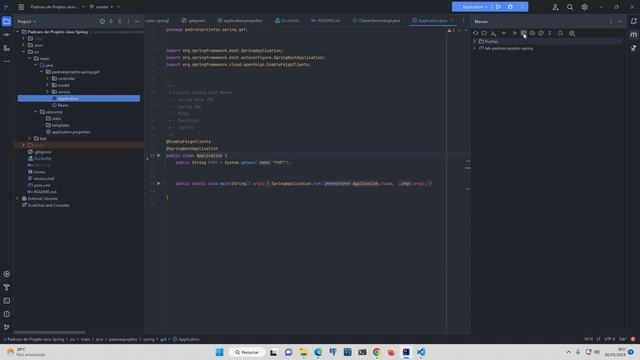The image size is (640, 360).
Task: Close the Application.java tab
Action: click(451, 20)
